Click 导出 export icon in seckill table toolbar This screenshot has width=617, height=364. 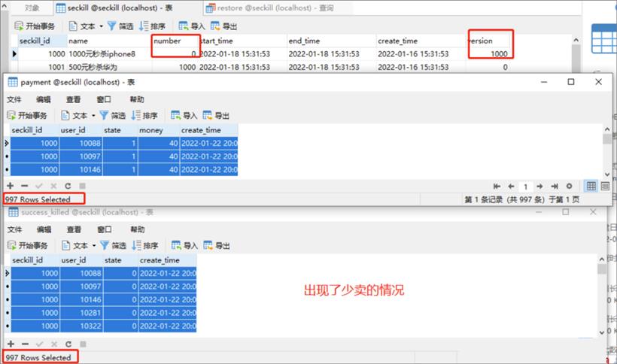pyautogui.click(x=223, y=26)
